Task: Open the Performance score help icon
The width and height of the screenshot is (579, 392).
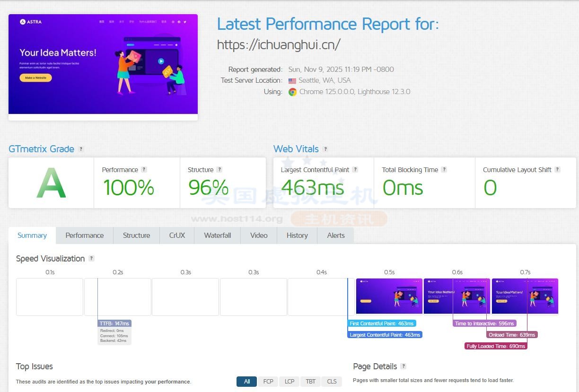Action: (x=144, y=170)
